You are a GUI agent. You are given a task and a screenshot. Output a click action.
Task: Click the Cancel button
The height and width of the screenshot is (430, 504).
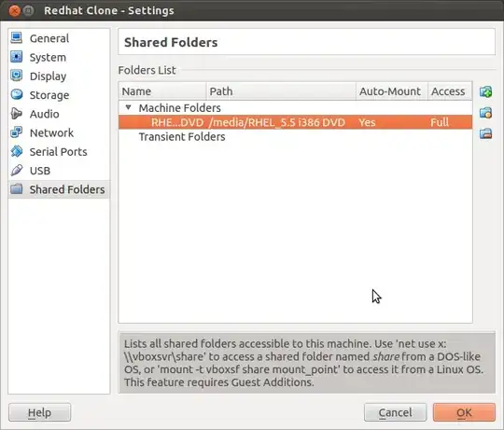pos(395,412)
